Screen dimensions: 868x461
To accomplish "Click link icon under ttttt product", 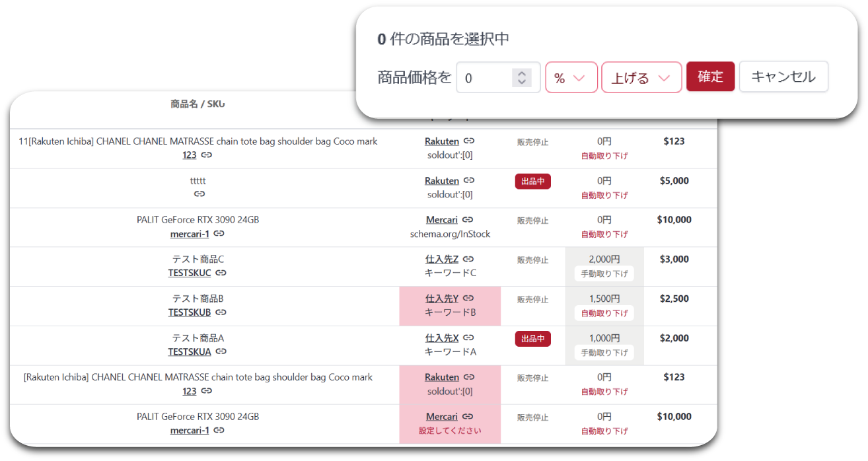I will tap(199, 194).
